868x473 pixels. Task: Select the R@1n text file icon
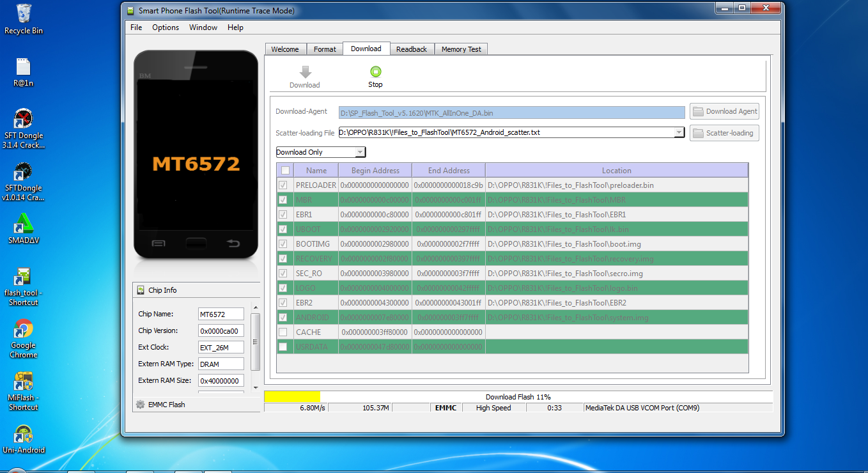[x=24, y=72]
